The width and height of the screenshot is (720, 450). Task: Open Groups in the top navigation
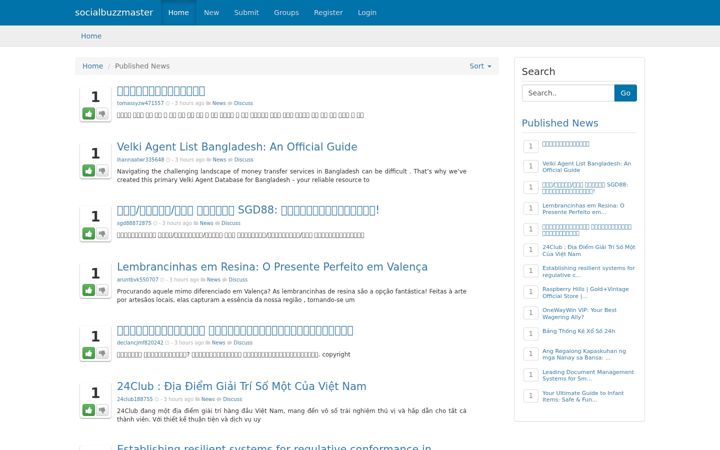(x=286, y=12)
